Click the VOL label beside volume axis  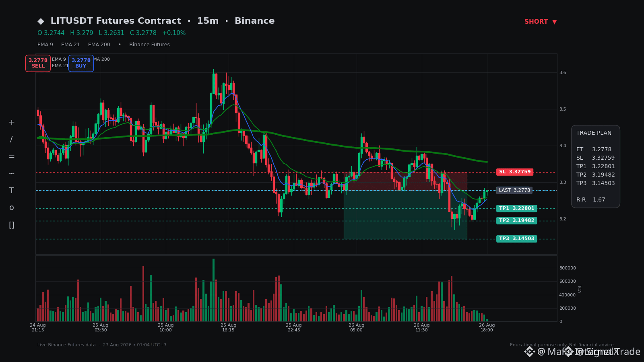point(580,289)
